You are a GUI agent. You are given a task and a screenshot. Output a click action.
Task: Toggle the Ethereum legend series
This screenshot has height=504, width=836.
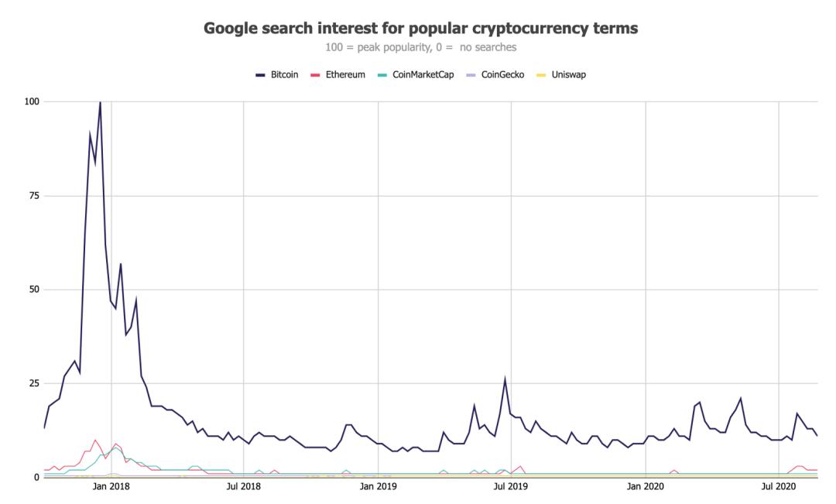[338, 74]
